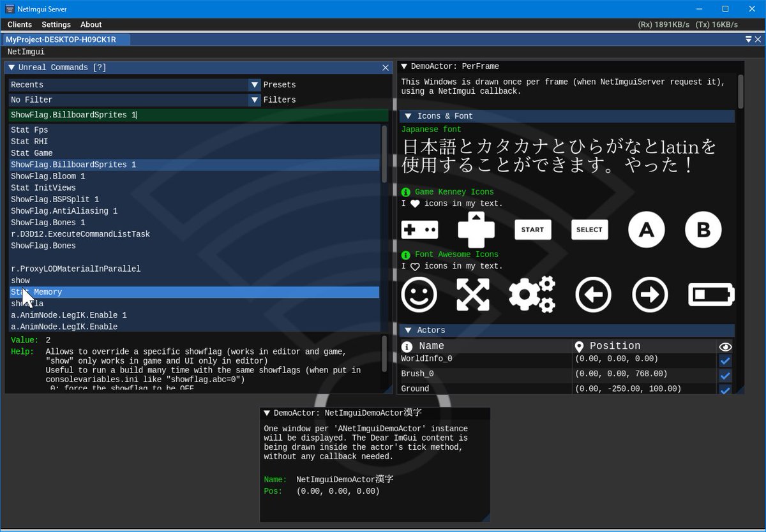Select ShowFlag.Bloom 1 command
766x532 pixels.
tap(195, 176)
